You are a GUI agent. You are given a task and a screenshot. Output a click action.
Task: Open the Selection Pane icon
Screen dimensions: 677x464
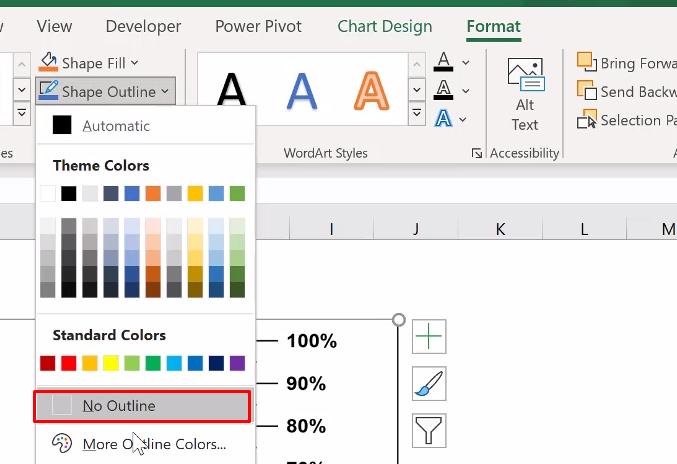pyautogui.click(x=586, y=120)
